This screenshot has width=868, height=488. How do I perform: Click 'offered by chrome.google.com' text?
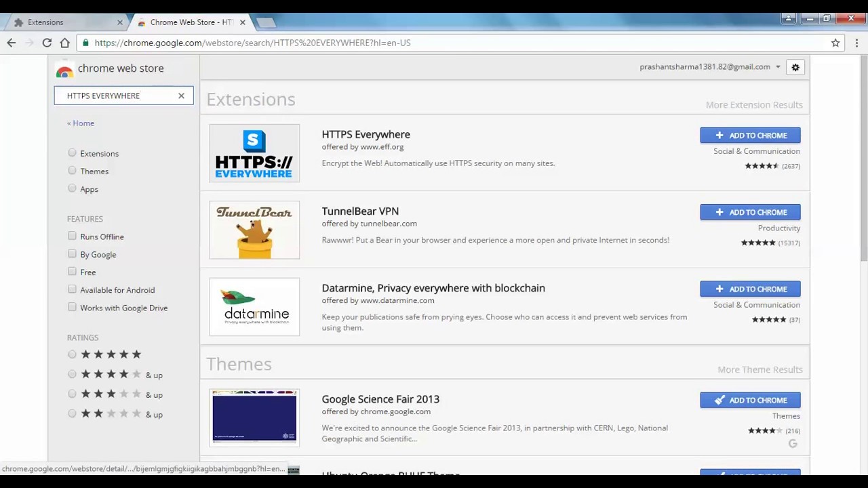[x=376, y=411]
